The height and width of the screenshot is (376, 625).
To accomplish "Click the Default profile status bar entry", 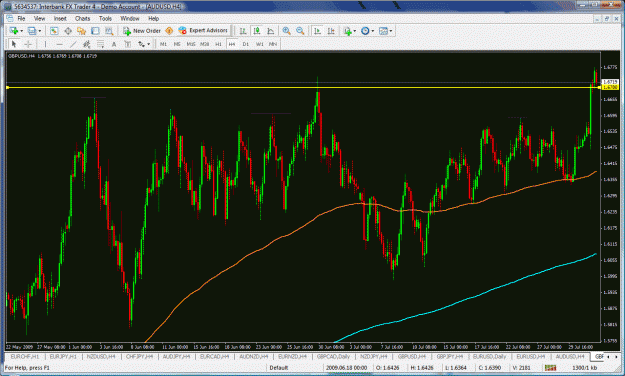I will 279,368.
